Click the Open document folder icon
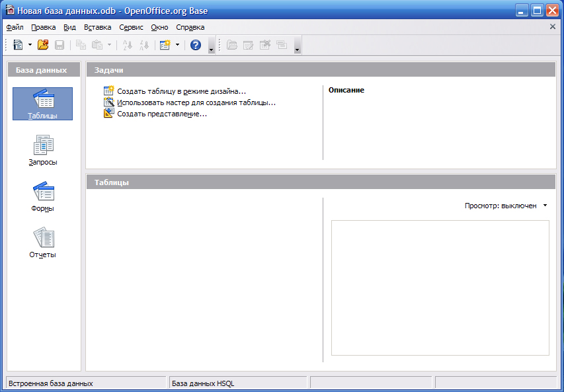Image resolution: width=564 pixels, height=392 pixels. 43,45
